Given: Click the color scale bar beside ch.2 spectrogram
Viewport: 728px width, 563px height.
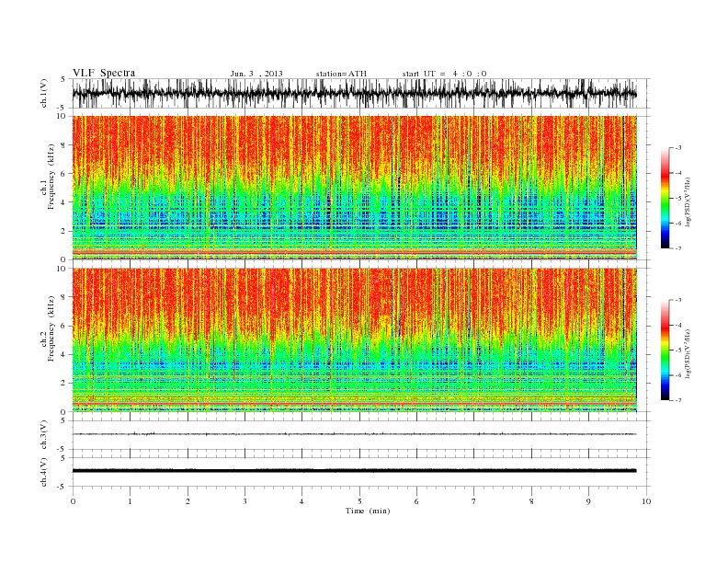Looking at the screenshot, I should [x=665, y=350].
